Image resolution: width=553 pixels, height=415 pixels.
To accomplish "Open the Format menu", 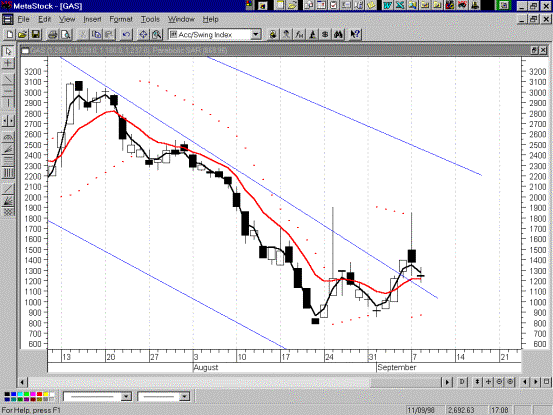I will [121, 19].
